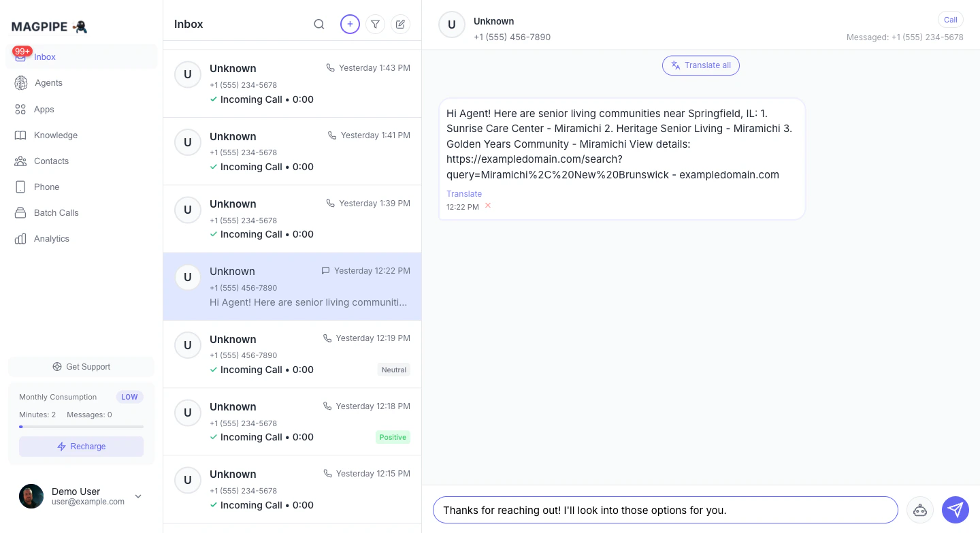980x533 pixels.
Task: Open Knowledge section
Action: pyautogui.click(x=82, y=135)
